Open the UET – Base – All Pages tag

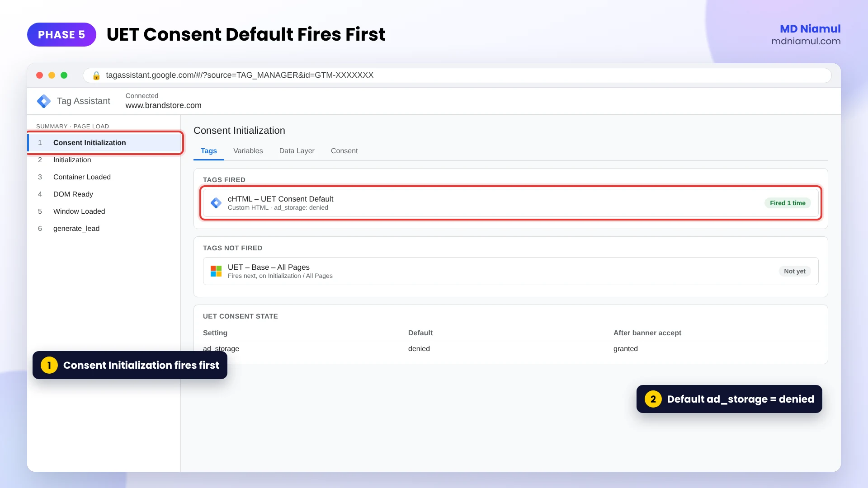pos(511,271)
